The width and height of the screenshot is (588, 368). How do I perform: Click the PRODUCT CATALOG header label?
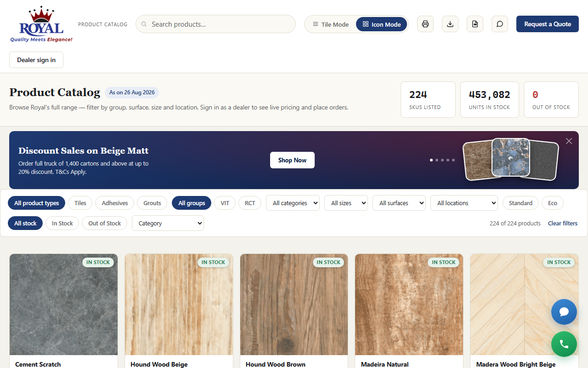click(x=103, y=24)
